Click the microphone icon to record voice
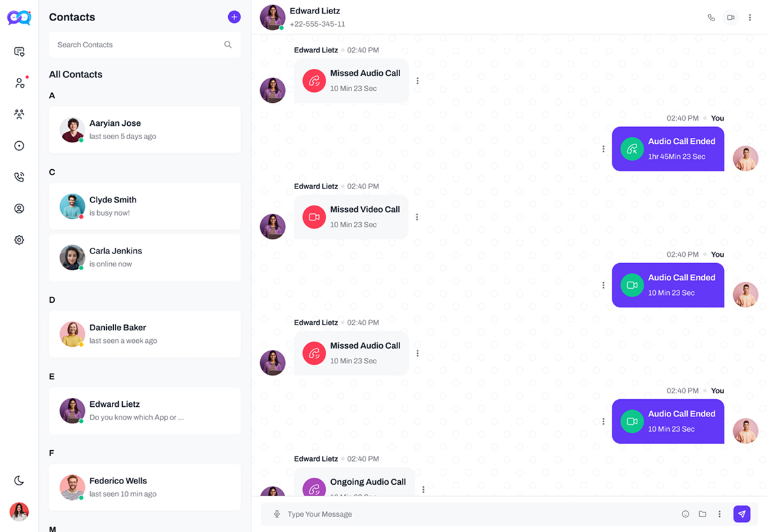767x532 pixels. point(277,514)
